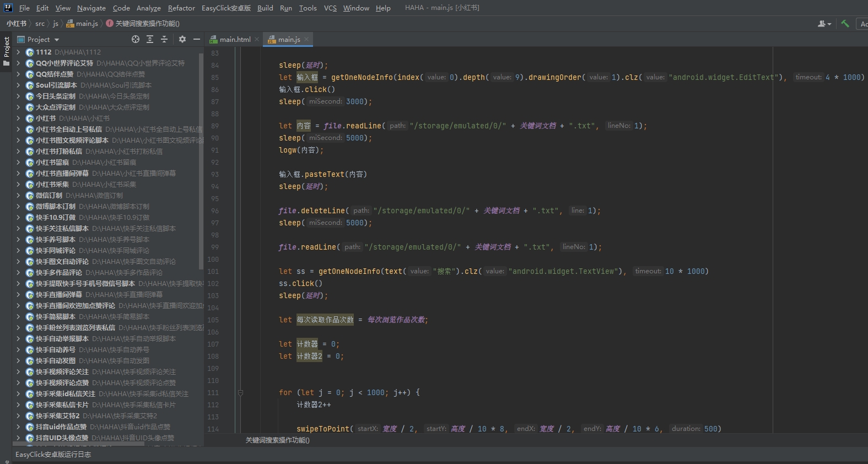Expand the 1112 project node
868x464 pixels.
[x=18, y=52]
